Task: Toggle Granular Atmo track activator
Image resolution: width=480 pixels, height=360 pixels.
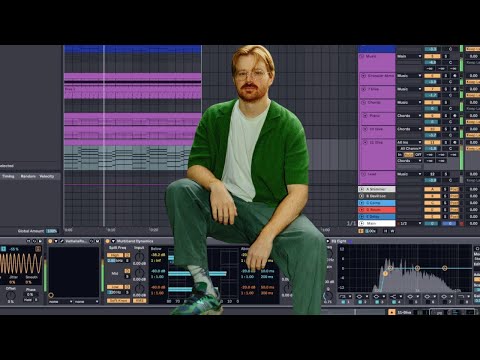Action: coord(432,76)
